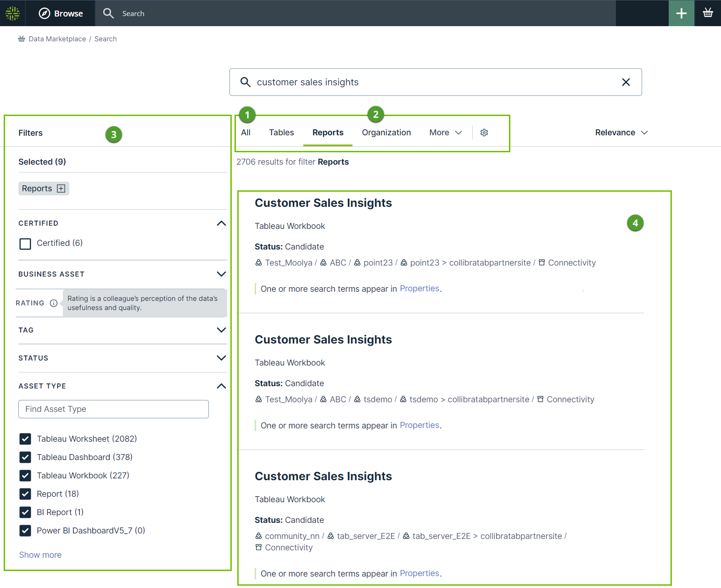Open search tab settings gear icon
The width and height of the screenshot is (721, 588).
click(x=484, y=133)
